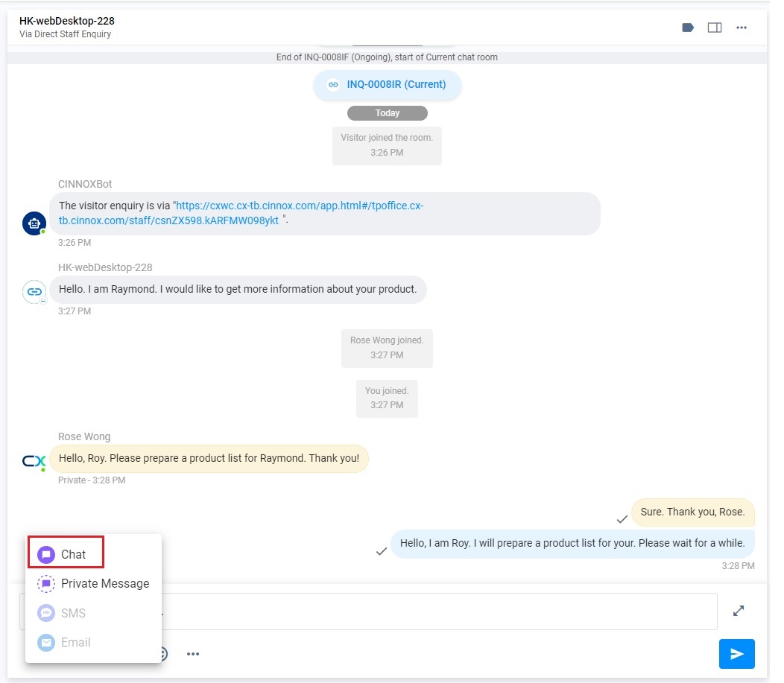784x683 pixels.
Task: Choose Private Message in the popup menu
Action: [x=93, y=584]
